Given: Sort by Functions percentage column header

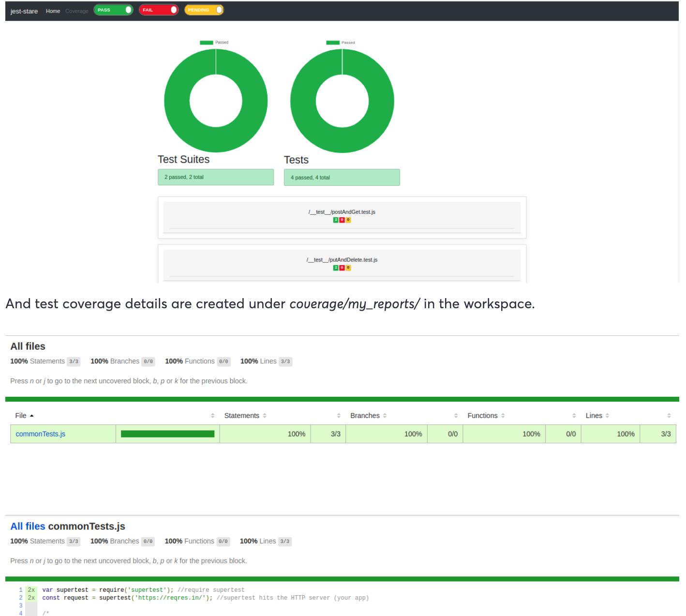Looking at the screenshot, I should tap(486, 416).
